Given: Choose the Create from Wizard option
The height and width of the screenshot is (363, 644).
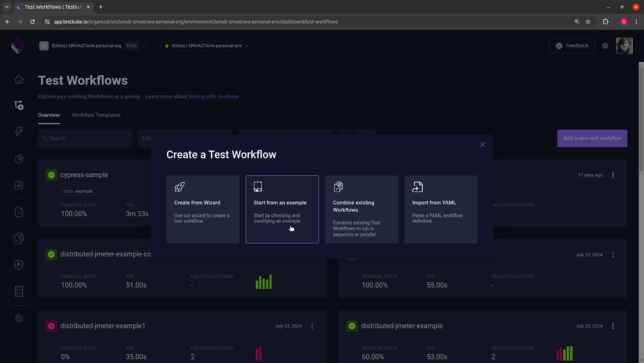Looking at the screenshot, I should pyautogui.click(x=203, y=209).
